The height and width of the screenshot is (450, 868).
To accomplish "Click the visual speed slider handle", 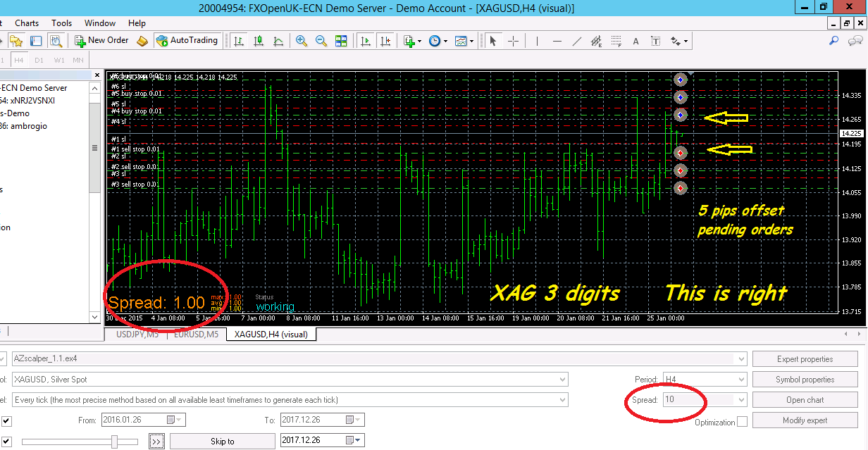I will pyautogui.click(x=115, y=442).
